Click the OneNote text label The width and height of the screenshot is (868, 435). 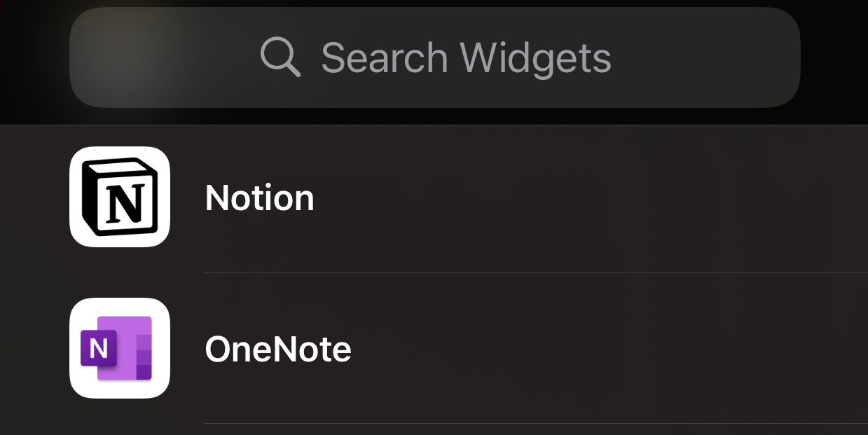[277, 349]
